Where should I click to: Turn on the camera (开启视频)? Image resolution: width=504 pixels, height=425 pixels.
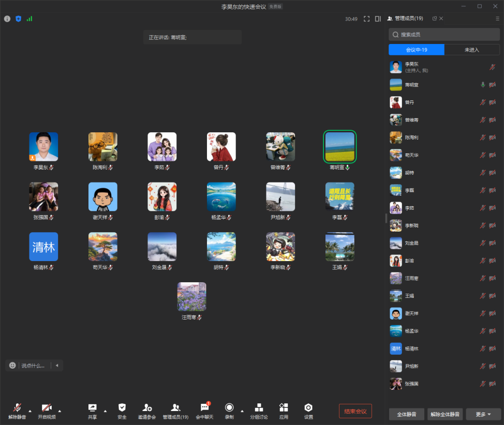pos(47,411)
